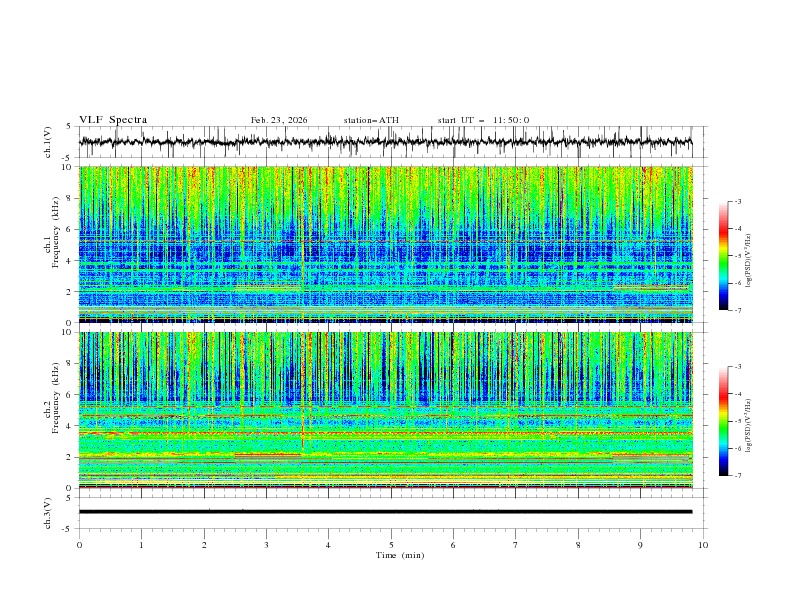Click the "station=ATH" header label

371,120
